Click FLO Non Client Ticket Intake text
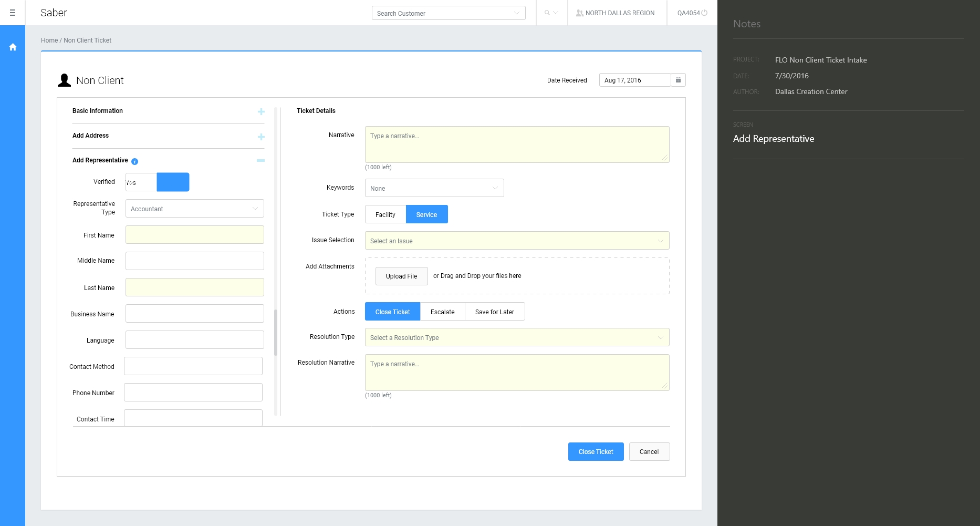 click(x=821, y=60)
